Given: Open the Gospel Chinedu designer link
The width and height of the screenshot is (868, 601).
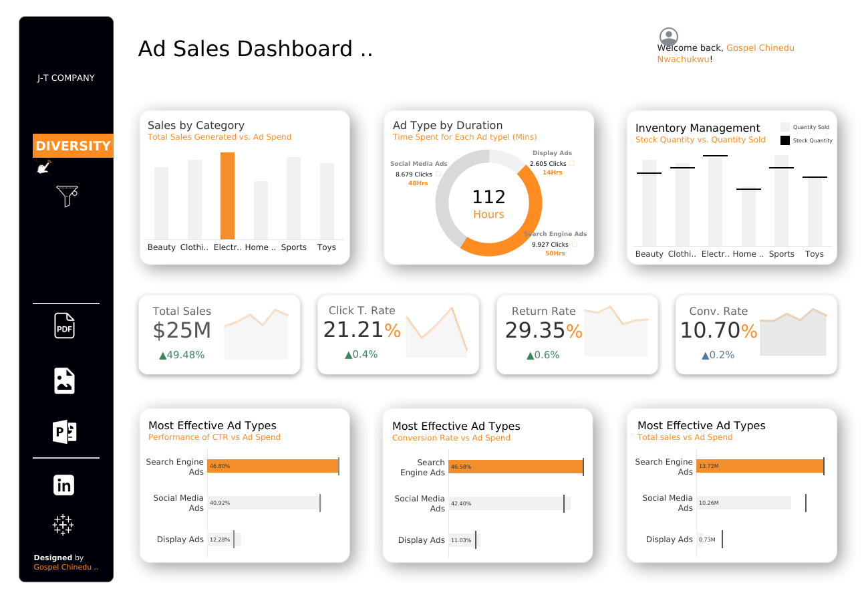Looking at the screenshot, I should pyautogui.click(x=65, y=567).
